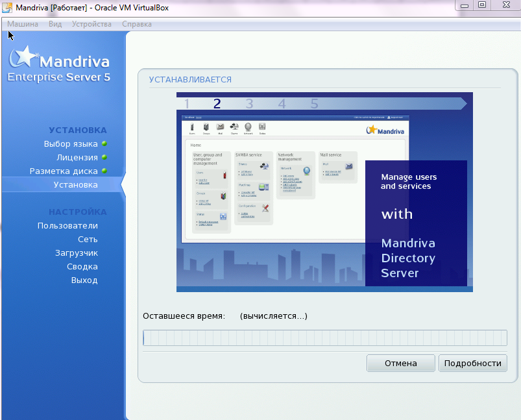Viewport: 521px width, 420px height.
Task: Click the installer slideshow image
Action: [324, 192]
